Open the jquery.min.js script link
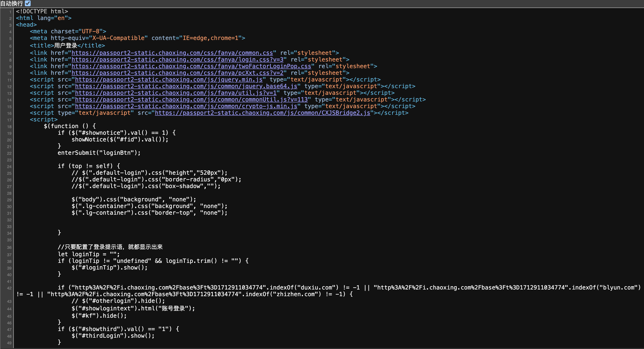The image size is (644, 349). (x=169, y=79)
